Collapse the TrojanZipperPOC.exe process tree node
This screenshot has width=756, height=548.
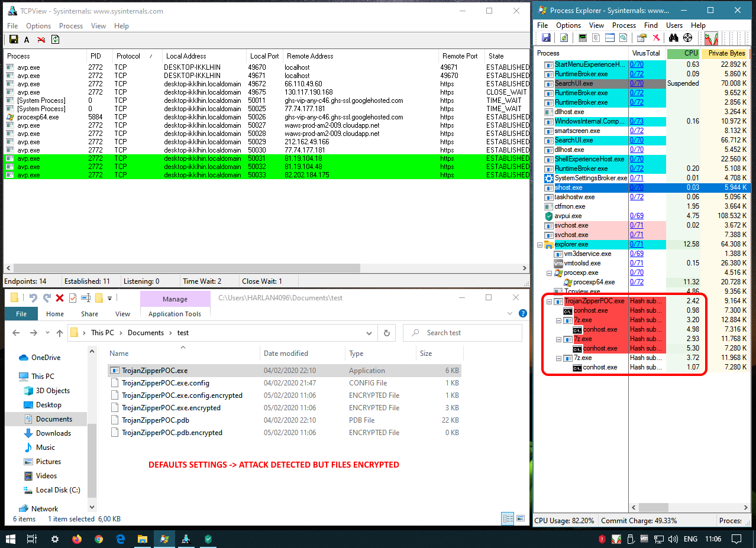coord(549,301)
